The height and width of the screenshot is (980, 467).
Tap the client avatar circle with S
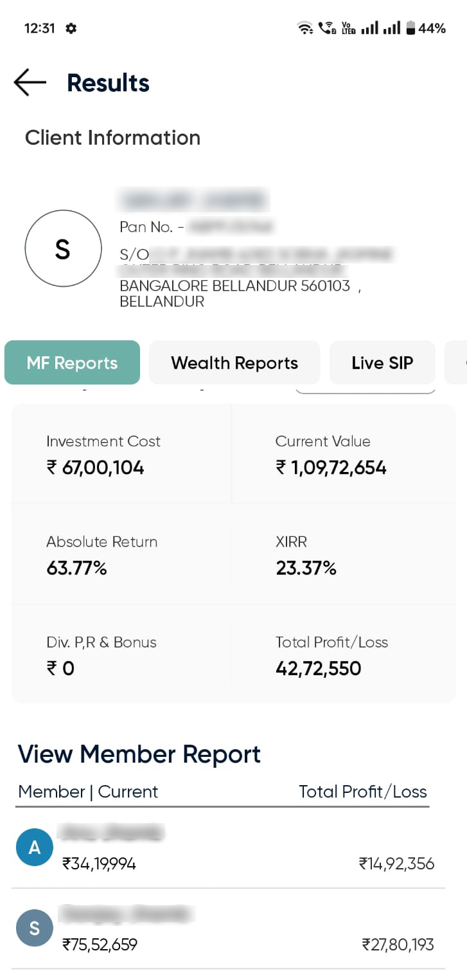63,248
